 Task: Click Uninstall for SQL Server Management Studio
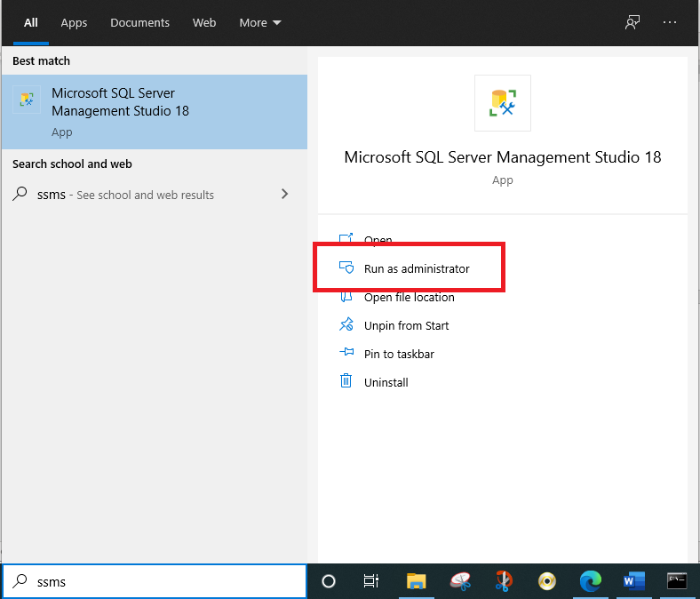(x=386, y=382)
